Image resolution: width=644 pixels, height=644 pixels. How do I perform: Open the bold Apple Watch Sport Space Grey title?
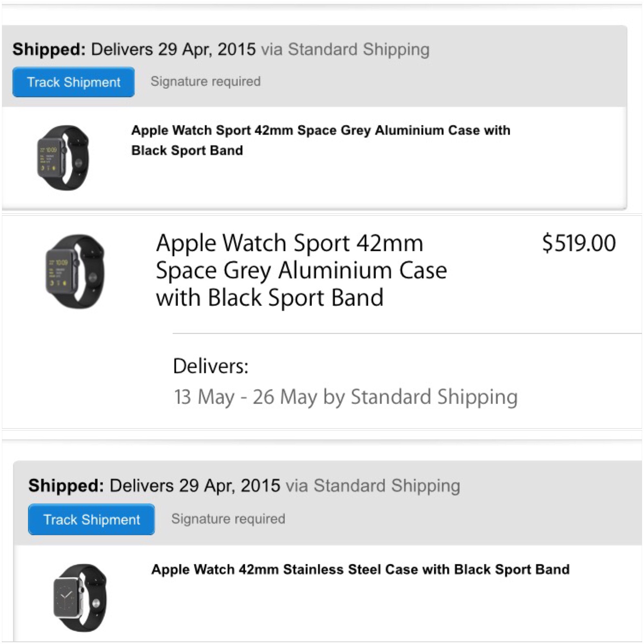320,130
